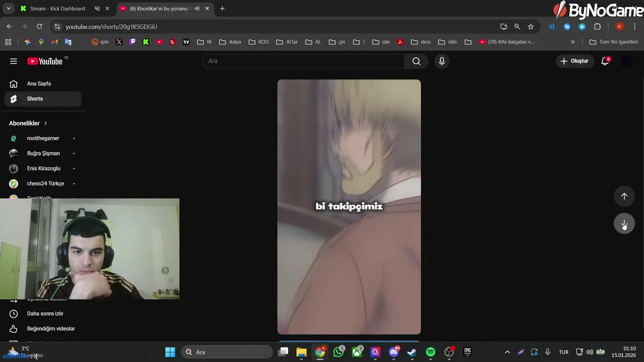Bookmark this page with star icon
Image resolution: width=644 pixels, height=362 pixels.
pos(531,27)
